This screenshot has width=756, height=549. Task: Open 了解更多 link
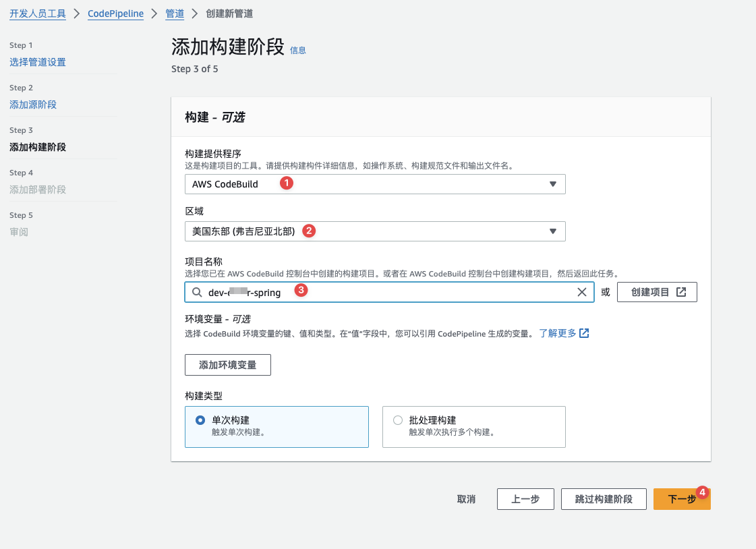click(x=557, y=333)
